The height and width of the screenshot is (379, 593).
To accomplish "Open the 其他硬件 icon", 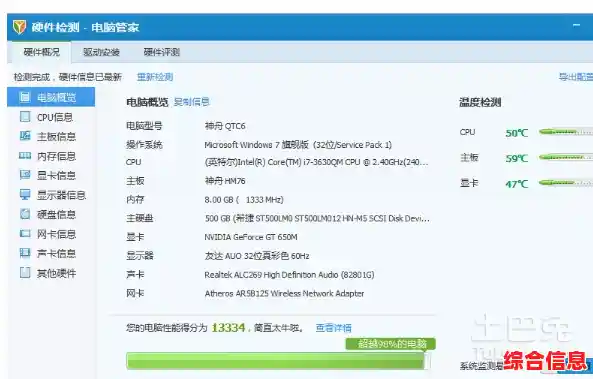I will click(25, 273).
